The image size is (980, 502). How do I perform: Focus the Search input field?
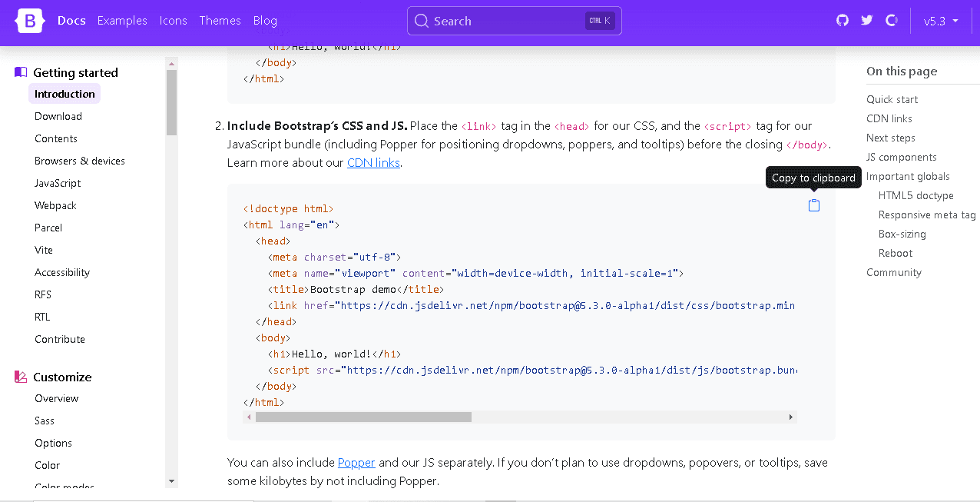tap(515, 21)
